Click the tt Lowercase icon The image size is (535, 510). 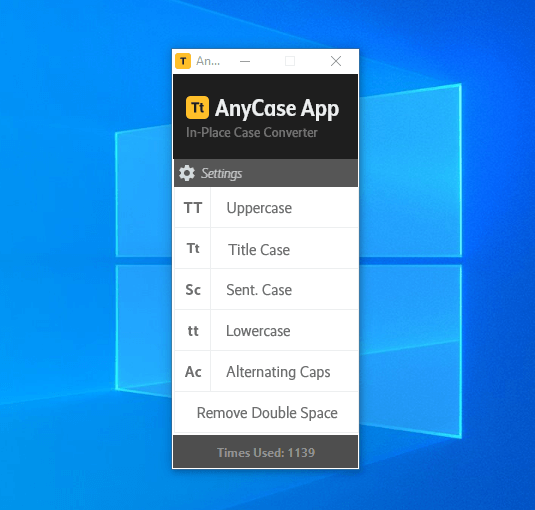click(x=193, y=331)
